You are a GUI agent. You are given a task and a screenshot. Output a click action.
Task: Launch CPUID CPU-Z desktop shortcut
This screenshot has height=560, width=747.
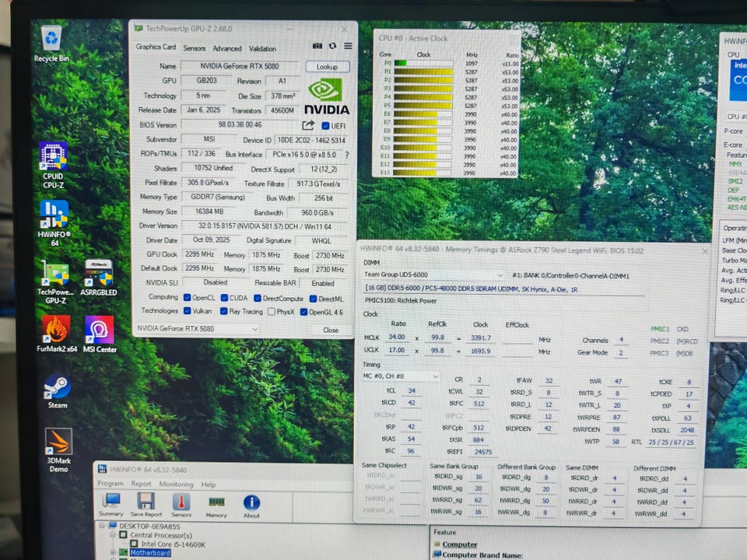(53, 165)
